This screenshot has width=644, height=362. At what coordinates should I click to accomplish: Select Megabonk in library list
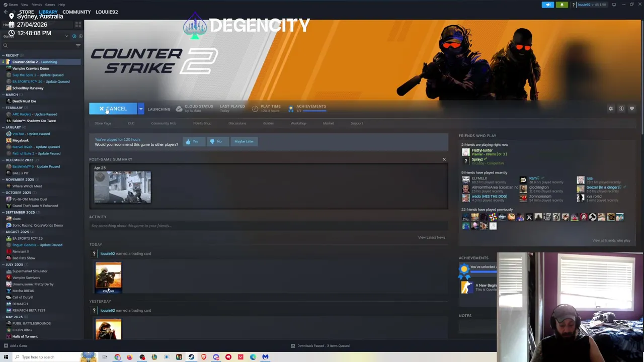point(20,140)
